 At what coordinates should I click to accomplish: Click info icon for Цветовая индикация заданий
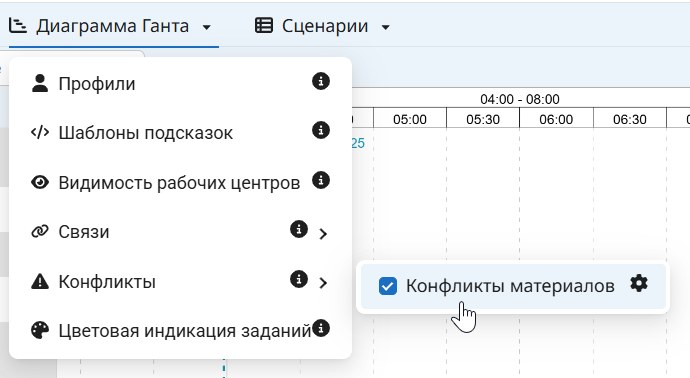[321, 328]
